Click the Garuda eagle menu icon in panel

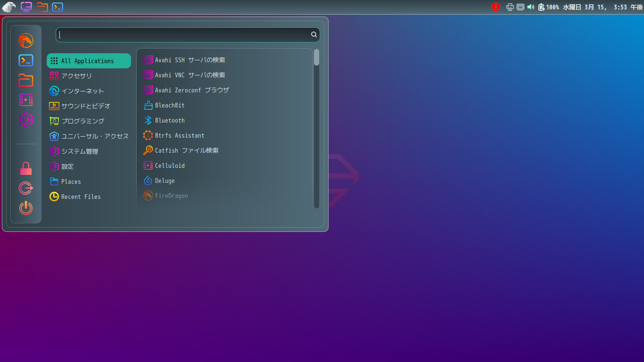click(x=9, y=7)
